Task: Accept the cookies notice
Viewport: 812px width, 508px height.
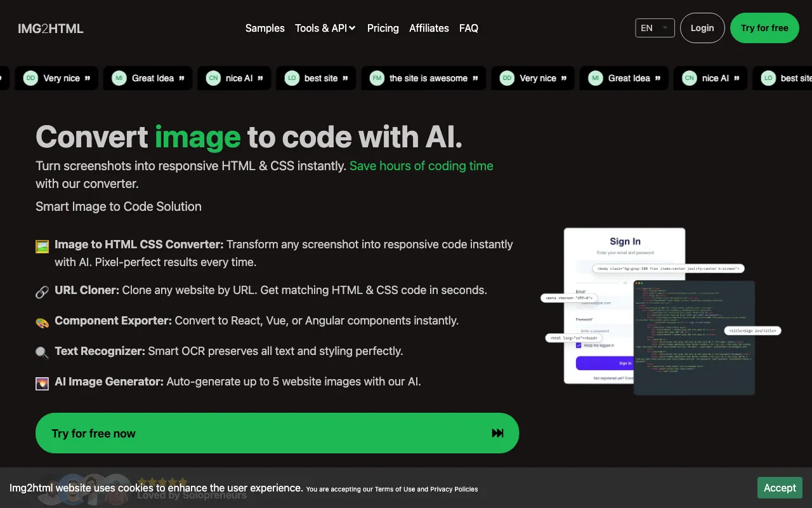Action: (780, 488)
